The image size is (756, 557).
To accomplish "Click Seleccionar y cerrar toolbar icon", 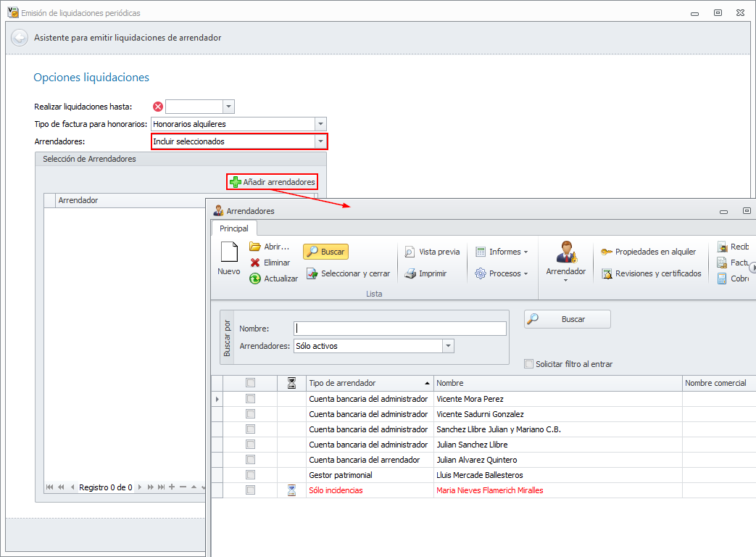I will (312, 273).
